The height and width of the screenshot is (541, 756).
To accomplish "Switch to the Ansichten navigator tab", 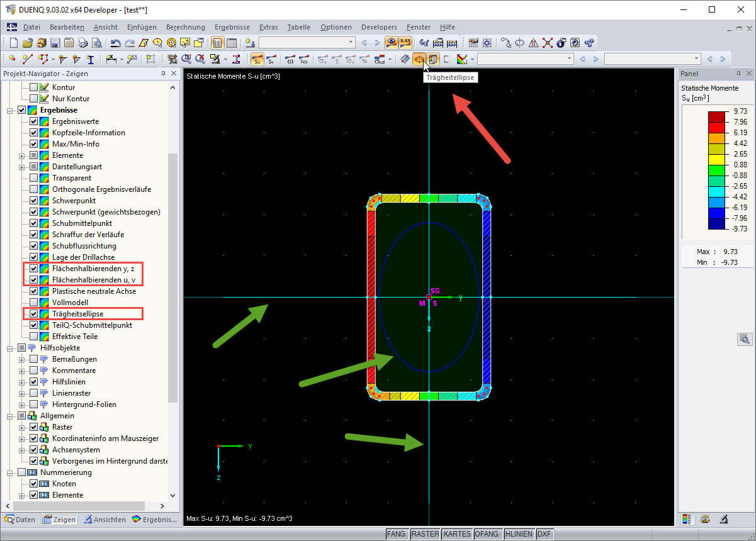I will pos(105,520).
